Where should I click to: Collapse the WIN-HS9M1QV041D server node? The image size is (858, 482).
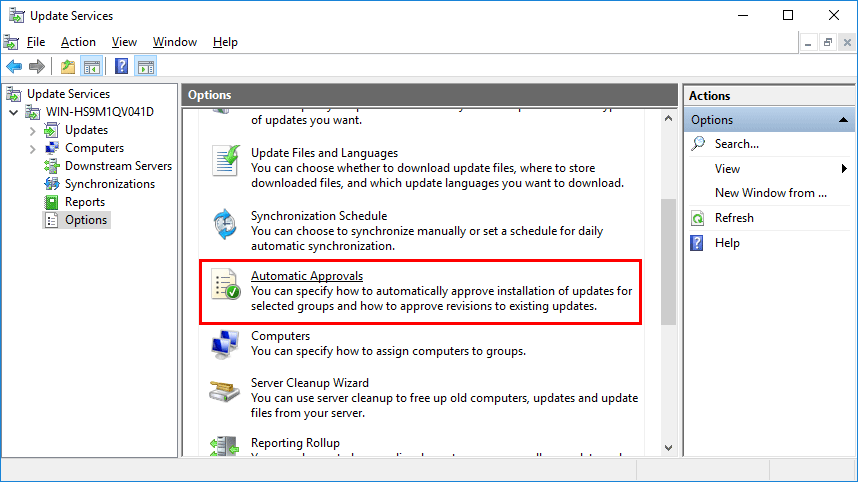point(14,113)
